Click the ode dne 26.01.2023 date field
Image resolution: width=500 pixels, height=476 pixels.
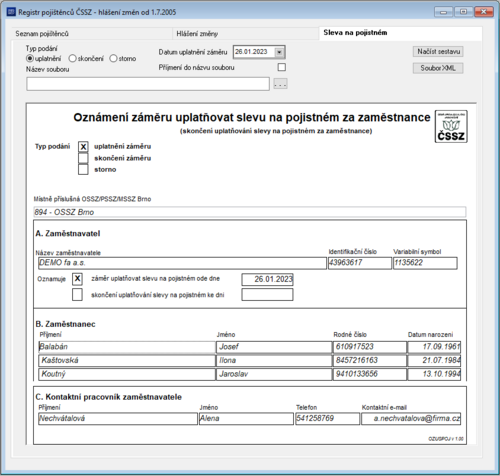click(x=267, y=279)
